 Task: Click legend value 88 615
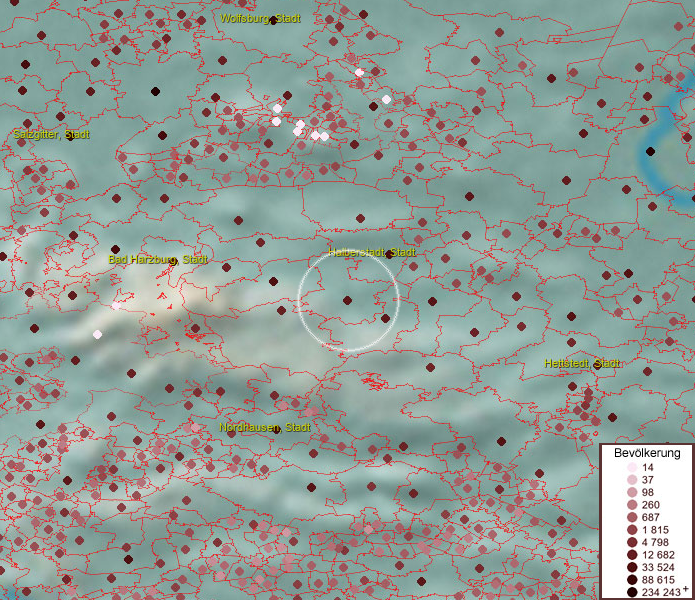658,580
